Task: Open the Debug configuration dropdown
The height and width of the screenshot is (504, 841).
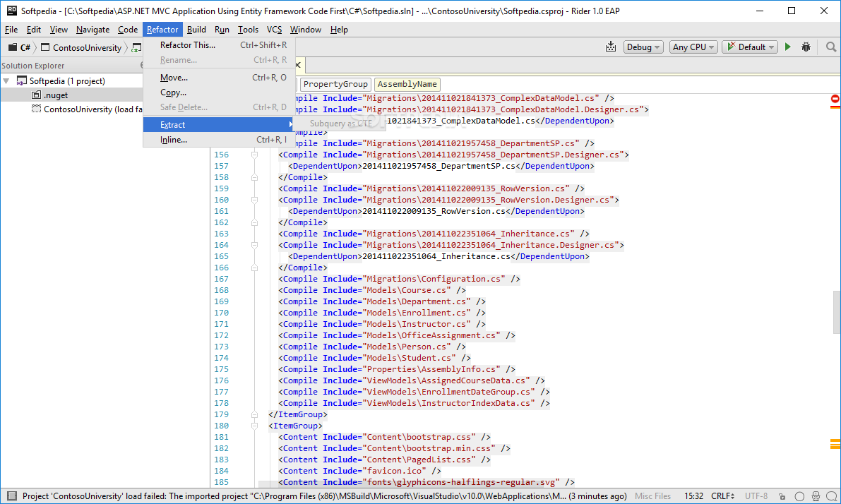Action: click(x=643, y=47)
